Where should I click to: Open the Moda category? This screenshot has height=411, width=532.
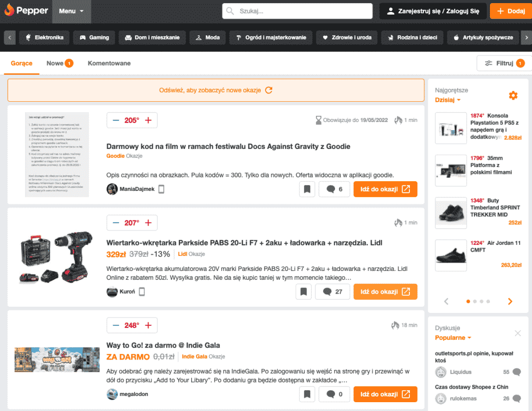208,37
